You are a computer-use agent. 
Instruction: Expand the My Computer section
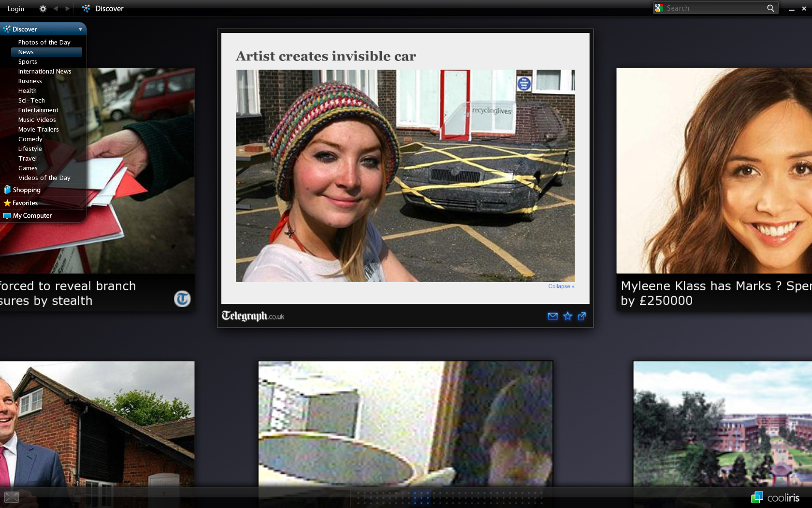coord(32,216)
